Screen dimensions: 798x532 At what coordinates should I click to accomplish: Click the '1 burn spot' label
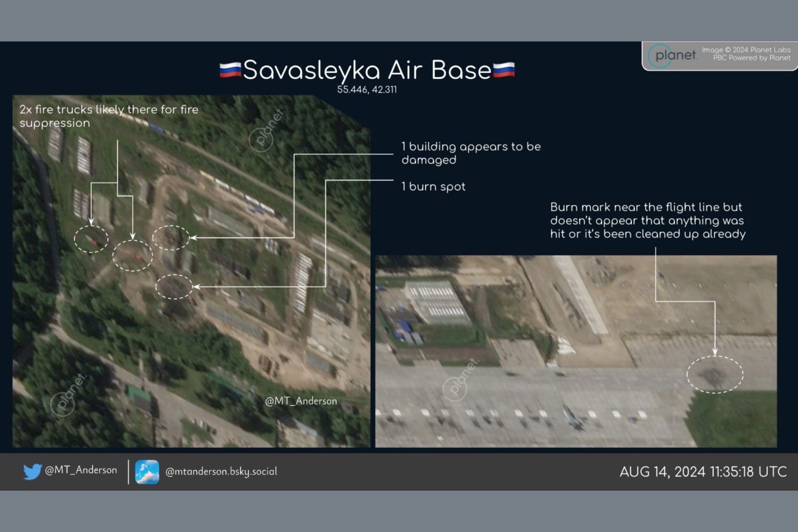[433, 187]
